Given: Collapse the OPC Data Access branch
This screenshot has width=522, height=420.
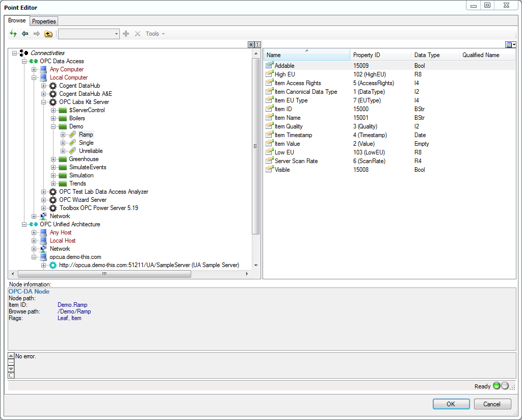Looking at the screenshot, I should (24, 61).
